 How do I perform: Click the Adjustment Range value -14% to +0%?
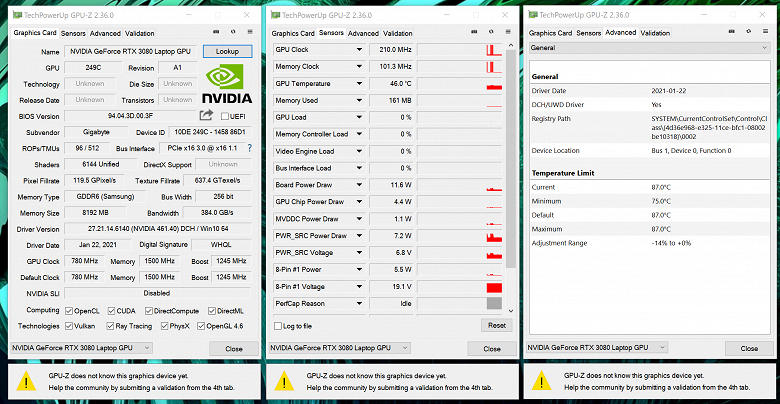(x=671, y=243)
